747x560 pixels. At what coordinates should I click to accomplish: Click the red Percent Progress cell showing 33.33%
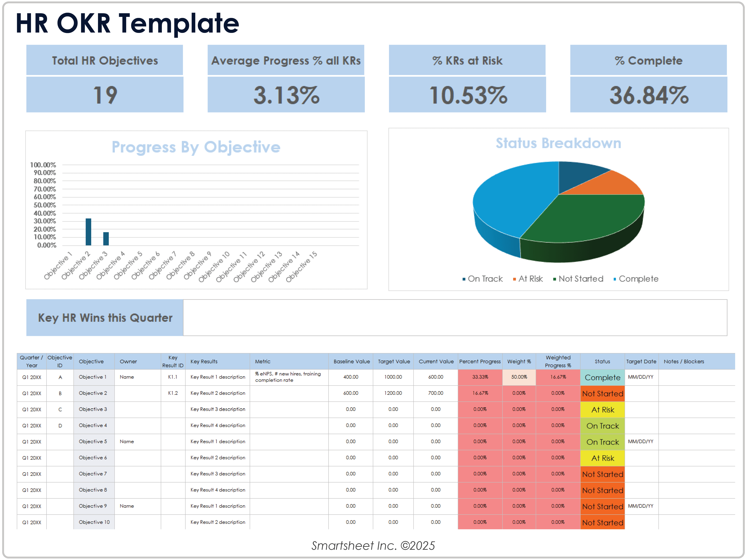(480, 377)
